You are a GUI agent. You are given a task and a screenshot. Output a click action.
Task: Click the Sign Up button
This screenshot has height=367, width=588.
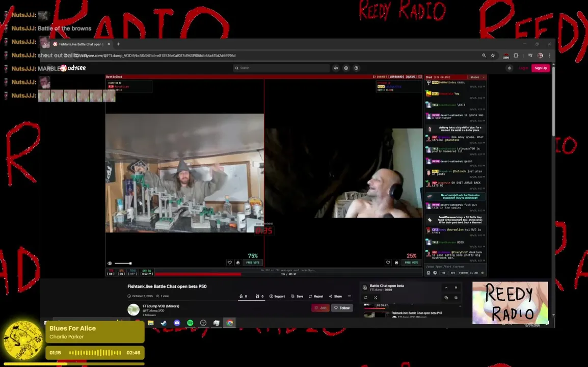pos(541,68)
